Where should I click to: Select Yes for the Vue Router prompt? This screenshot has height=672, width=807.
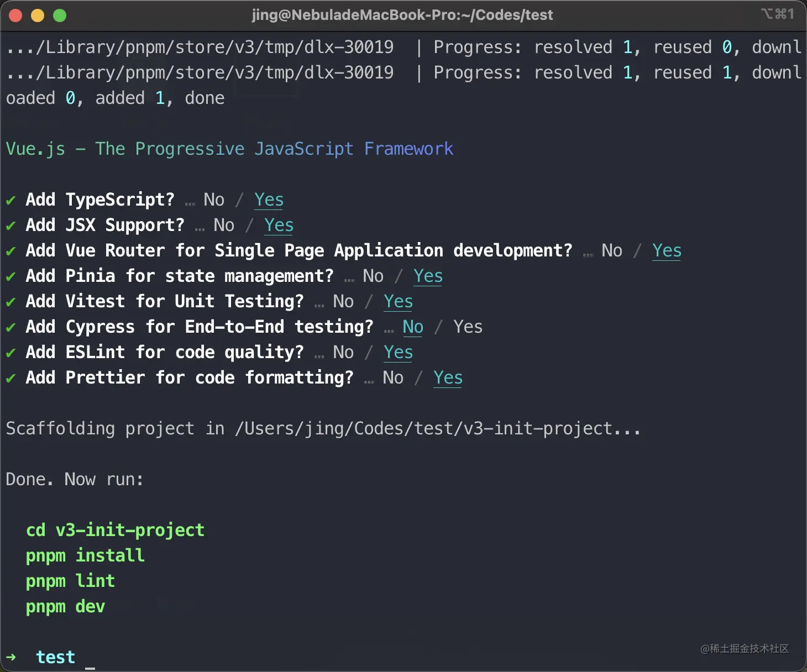point(667,250)
